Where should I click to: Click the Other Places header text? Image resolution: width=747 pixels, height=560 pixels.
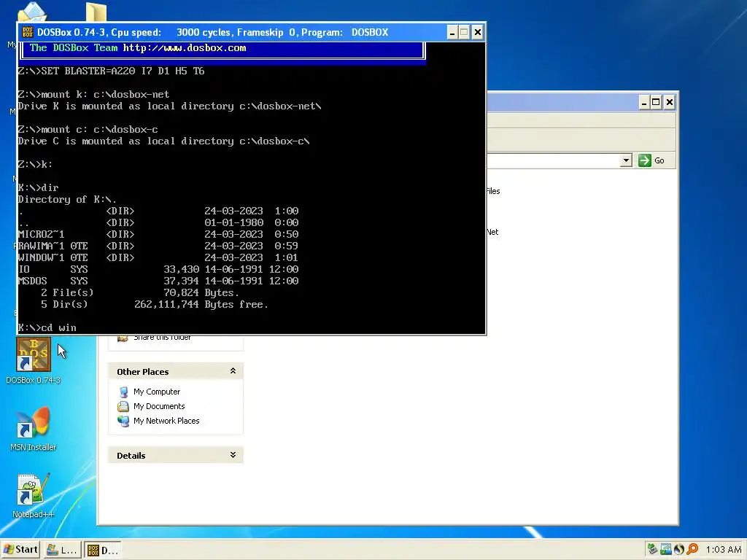point(142,372)
